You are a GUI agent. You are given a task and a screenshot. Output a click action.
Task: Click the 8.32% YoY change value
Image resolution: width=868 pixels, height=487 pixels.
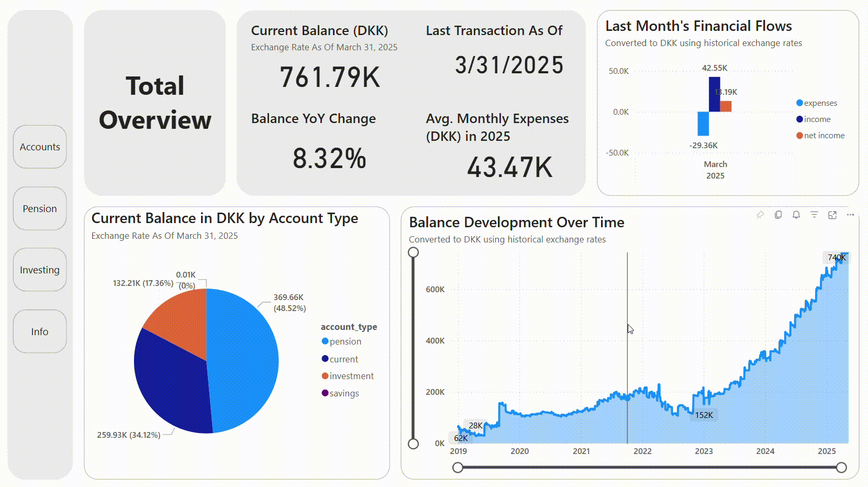click(329, 158)
